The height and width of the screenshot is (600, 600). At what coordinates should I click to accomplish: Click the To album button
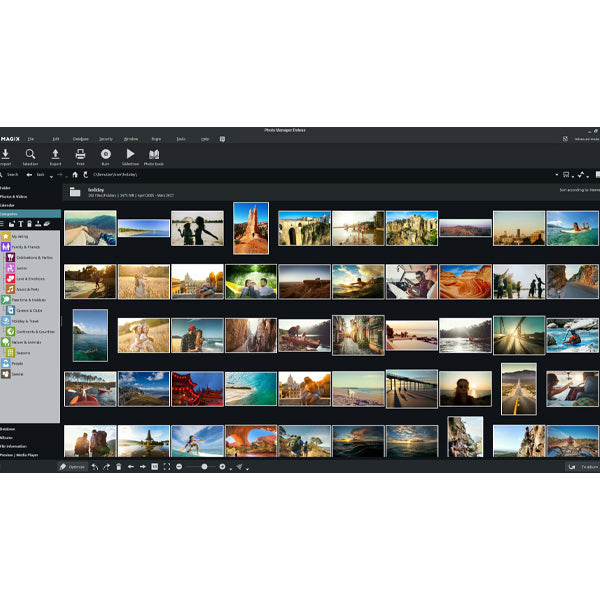583,467
